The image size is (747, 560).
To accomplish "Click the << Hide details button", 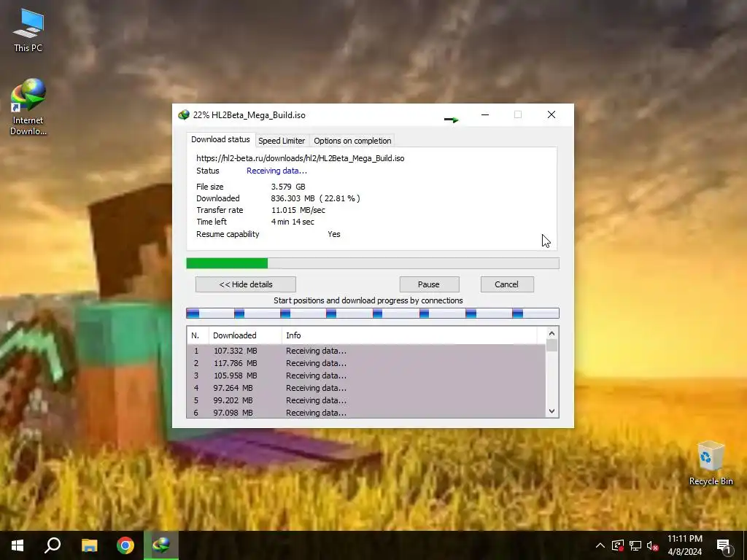I will [246, 284].
